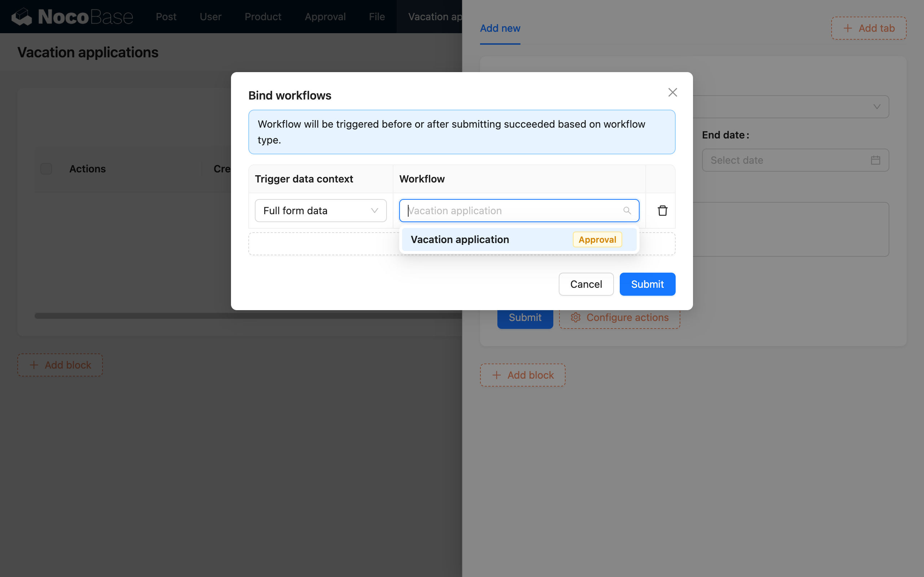Open the Approval navigation menu
Viewport: 924px width, 577px height.
point(325,17)
